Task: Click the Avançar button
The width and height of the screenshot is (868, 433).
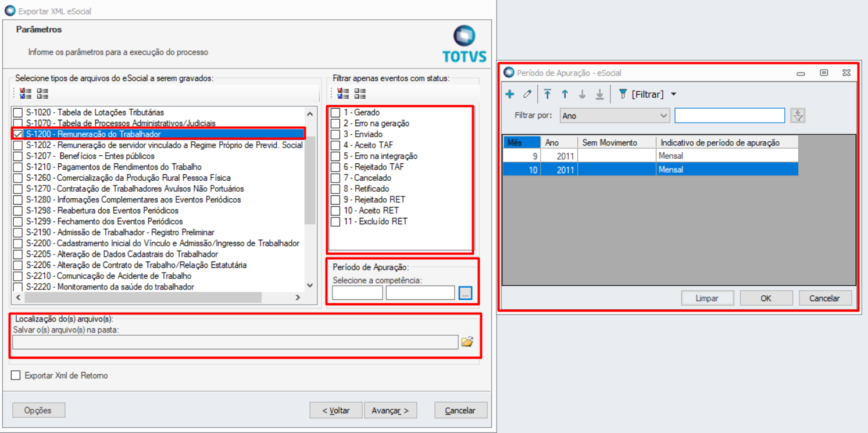Action: point(390,410)
